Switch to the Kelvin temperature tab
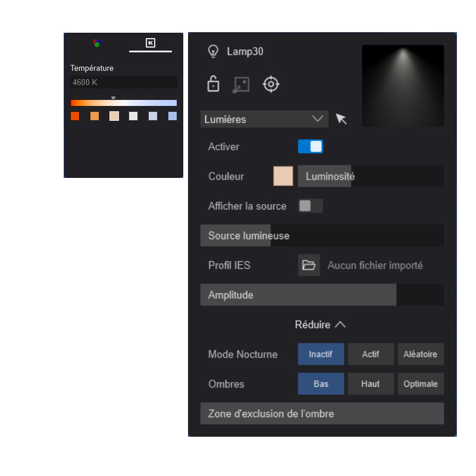This screenshot has height=476, width=476. (x=151, y=43)
